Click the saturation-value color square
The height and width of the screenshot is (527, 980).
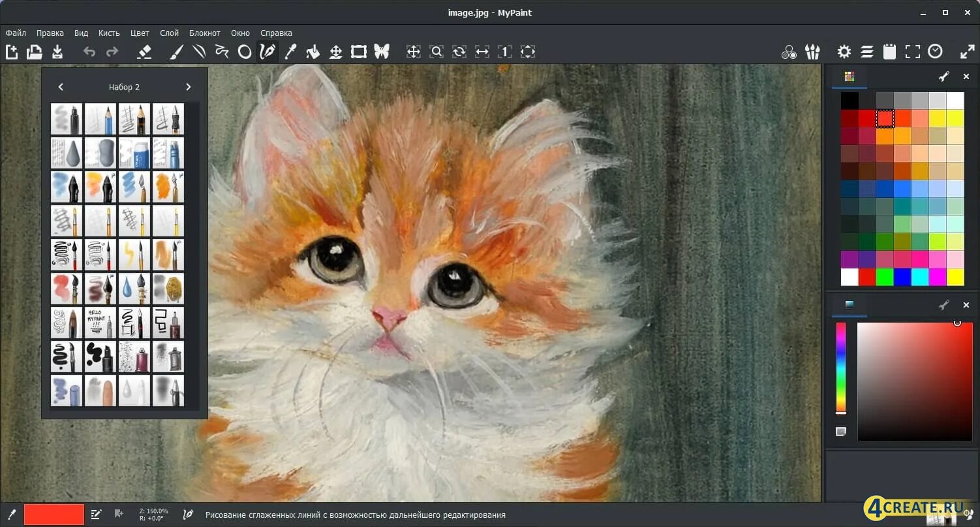[x=915, y=381]
